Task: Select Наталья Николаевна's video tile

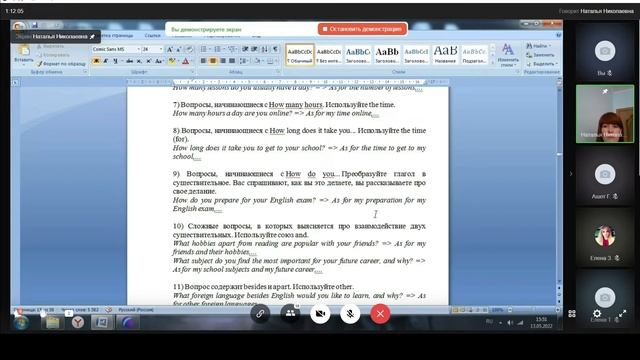Action: coord(605,114)
